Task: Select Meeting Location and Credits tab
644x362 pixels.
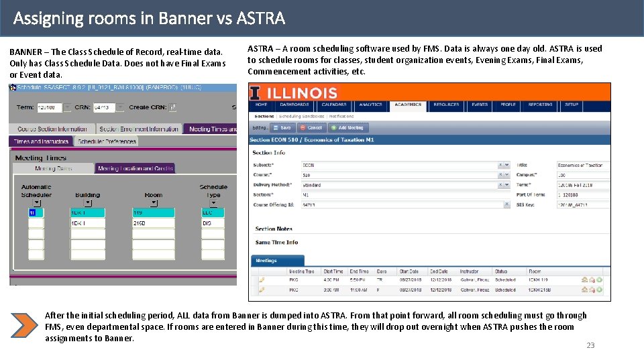Action: 135,168
